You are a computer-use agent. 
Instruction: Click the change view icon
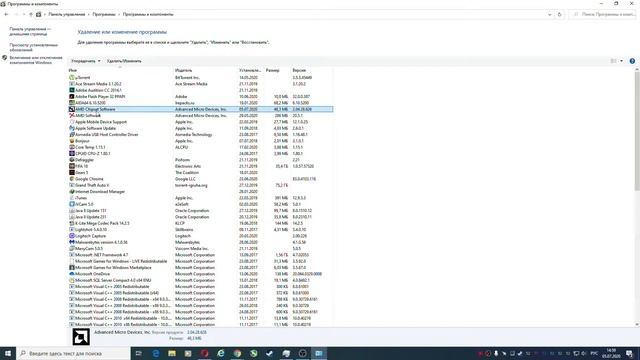point(613,61)
